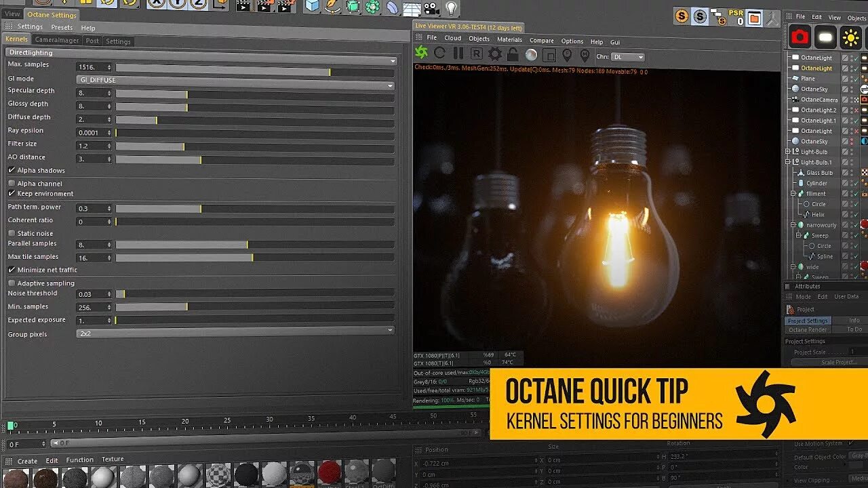Collapse the narrowcurly object hierarchy

click(x=793, y=225)
